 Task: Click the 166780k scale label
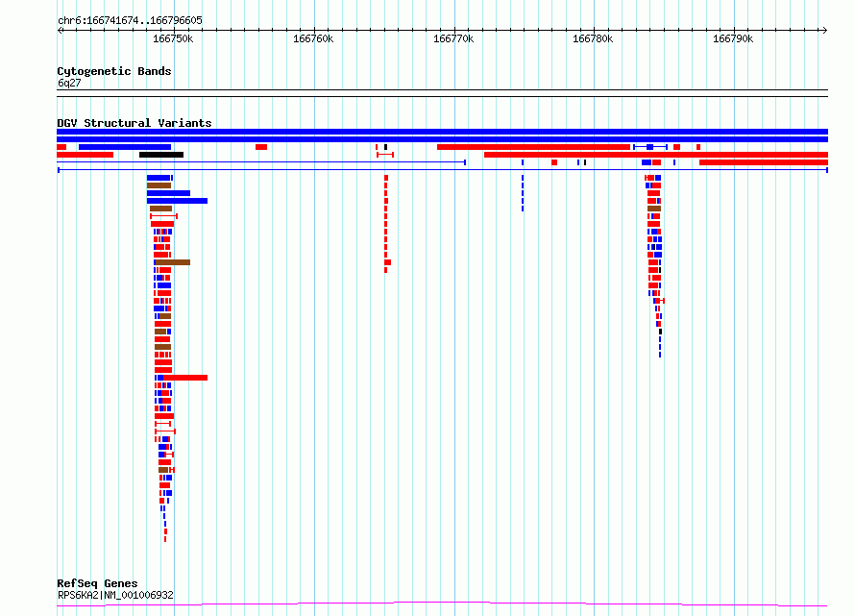pos(593,38)
